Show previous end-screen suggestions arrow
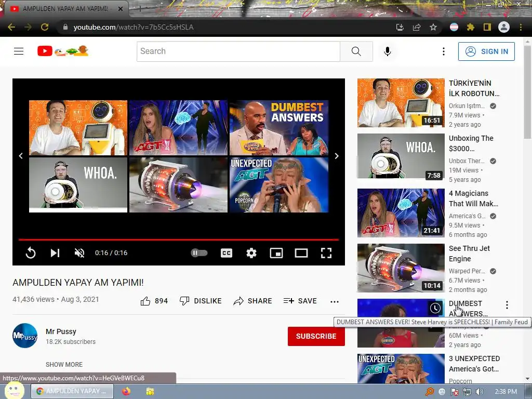 pos(21,156)
